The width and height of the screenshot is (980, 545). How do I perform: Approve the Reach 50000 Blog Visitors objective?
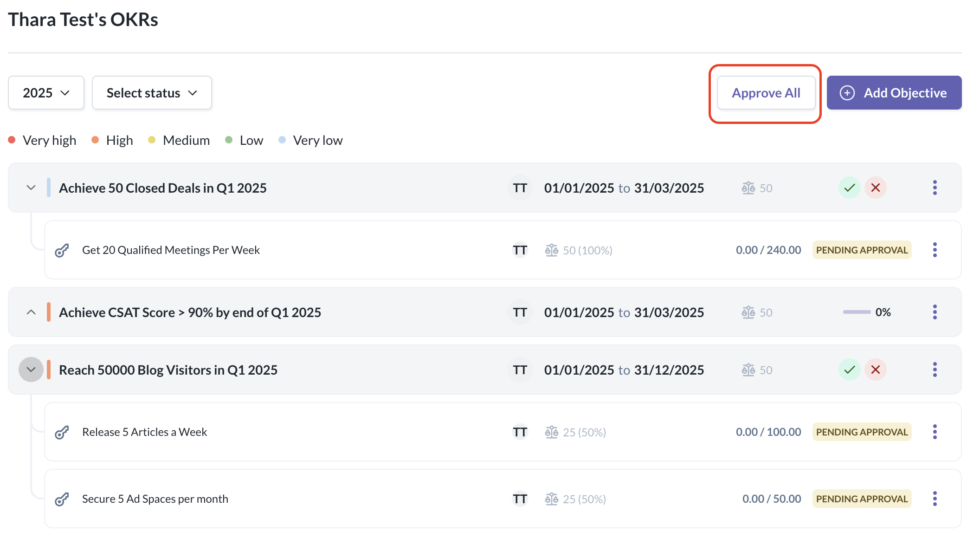click(x=849, y=370)
